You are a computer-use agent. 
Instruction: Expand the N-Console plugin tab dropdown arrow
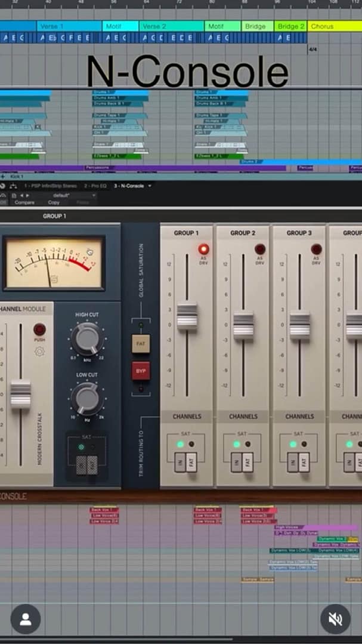149,186
